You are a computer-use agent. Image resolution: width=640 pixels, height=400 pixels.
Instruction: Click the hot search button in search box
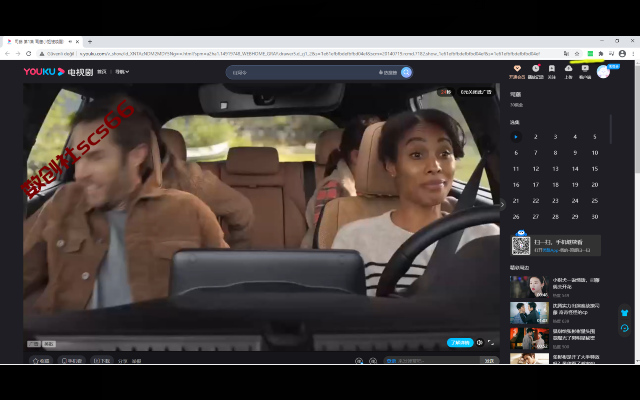coord(388,72)
